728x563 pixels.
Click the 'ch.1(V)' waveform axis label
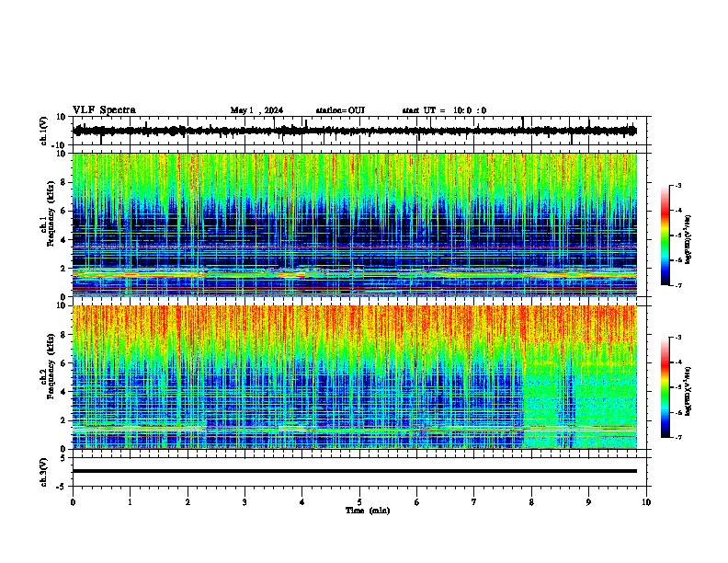coord(44,131)
